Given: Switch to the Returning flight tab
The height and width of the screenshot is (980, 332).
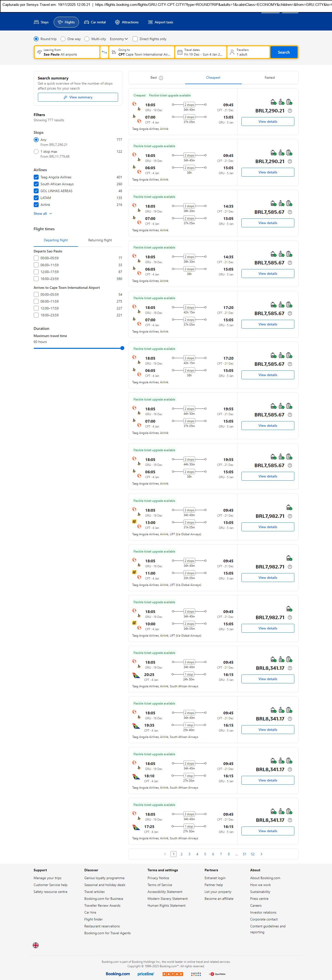Looking at the screenshot, I should click(100, 240).
